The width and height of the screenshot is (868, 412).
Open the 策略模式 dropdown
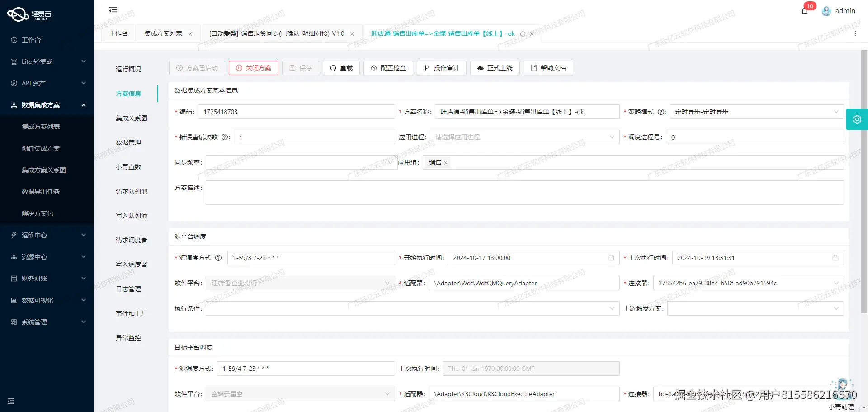pos(835,112)
